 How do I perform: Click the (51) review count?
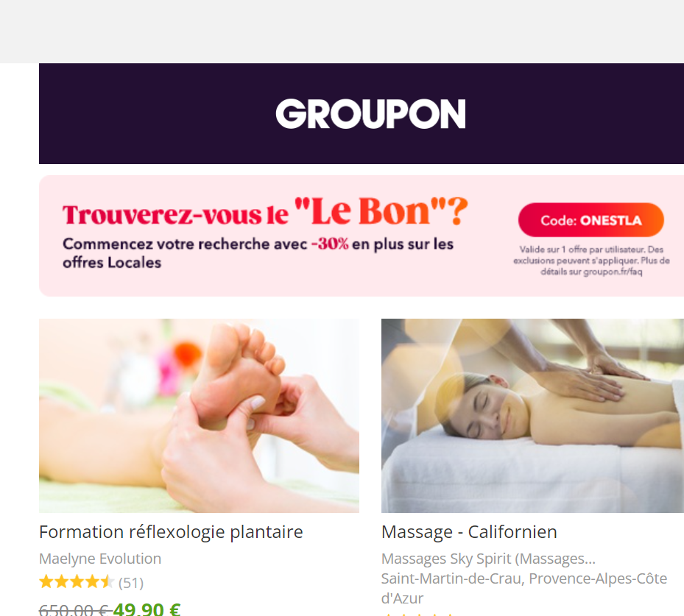131,583
